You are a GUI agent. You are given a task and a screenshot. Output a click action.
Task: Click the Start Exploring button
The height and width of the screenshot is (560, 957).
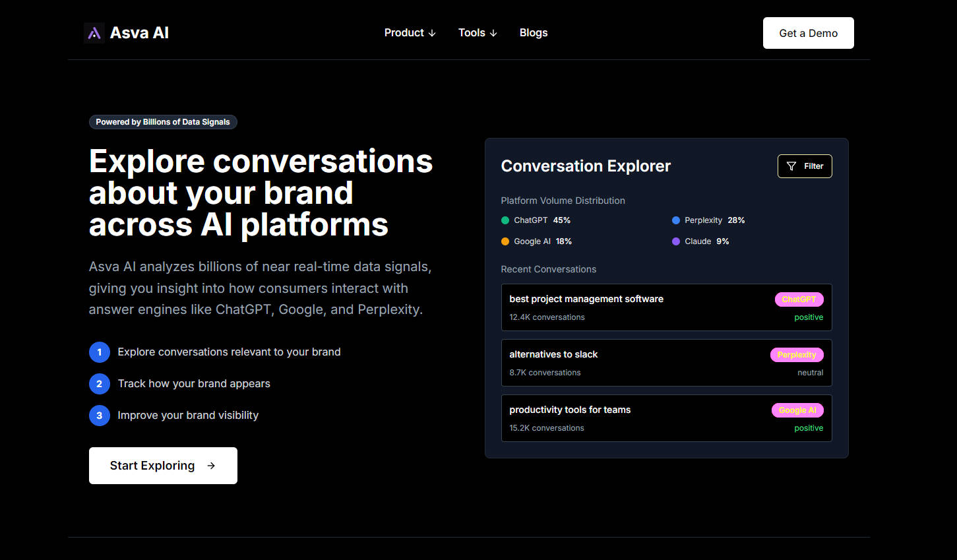(163, 466)
